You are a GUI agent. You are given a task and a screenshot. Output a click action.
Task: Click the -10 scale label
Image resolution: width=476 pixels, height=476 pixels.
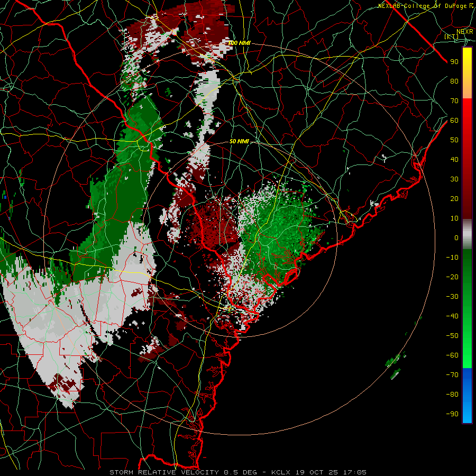point(452,258)
